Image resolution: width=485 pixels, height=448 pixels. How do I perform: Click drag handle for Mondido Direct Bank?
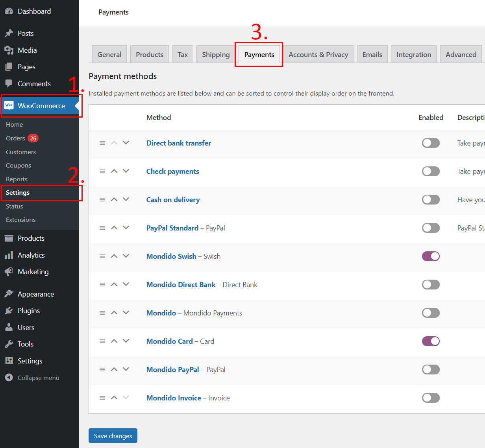coord(102,285)
